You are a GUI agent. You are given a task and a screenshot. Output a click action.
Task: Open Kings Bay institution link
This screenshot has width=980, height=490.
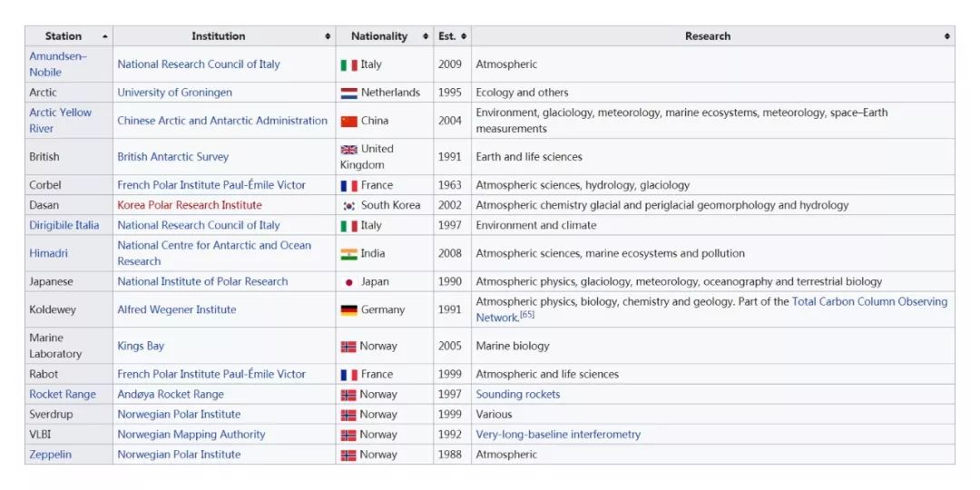pyautogui.click(x=141, y=346)
